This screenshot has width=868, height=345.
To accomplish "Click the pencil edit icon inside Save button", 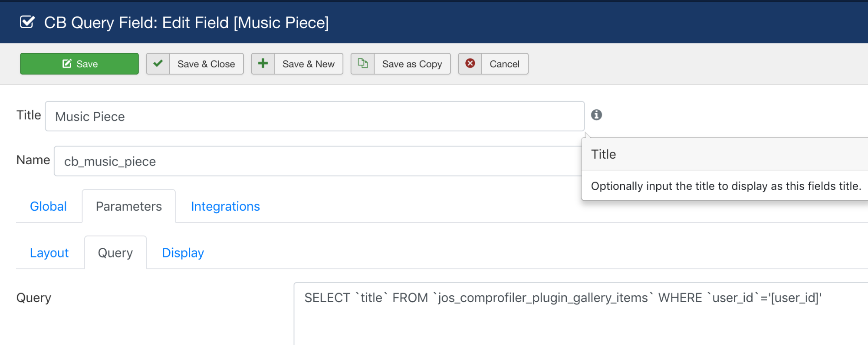I will [x=67, y=64].
